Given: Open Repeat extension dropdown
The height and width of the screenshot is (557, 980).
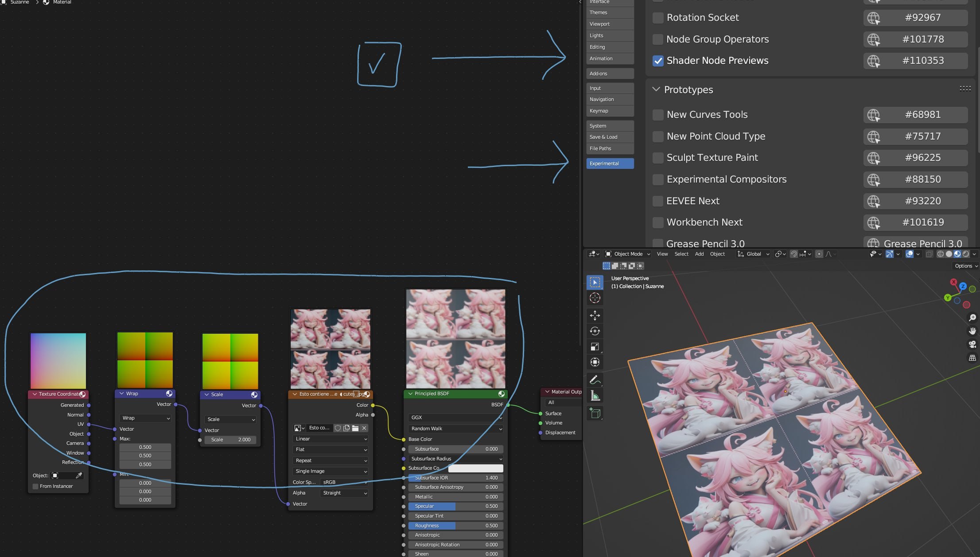Looking at the screenshot, I should click(331, 461).
